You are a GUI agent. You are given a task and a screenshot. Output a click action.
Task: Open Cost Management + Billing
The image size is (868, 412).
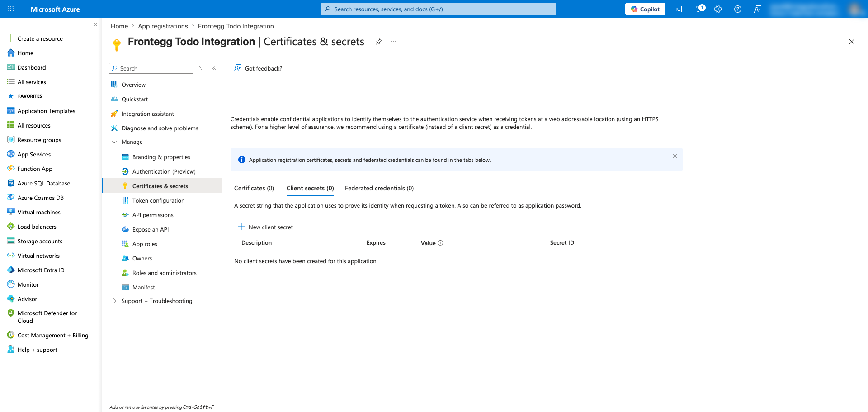pyautogui.click(x=48, y=335)
